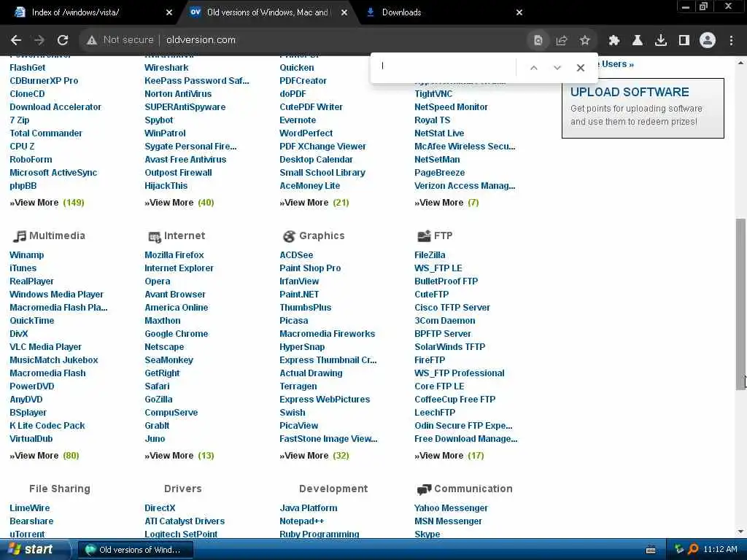Click the FTP category icon
Image resolution: width=747 pixels, height=560 pixels.
tap(424, 236)
